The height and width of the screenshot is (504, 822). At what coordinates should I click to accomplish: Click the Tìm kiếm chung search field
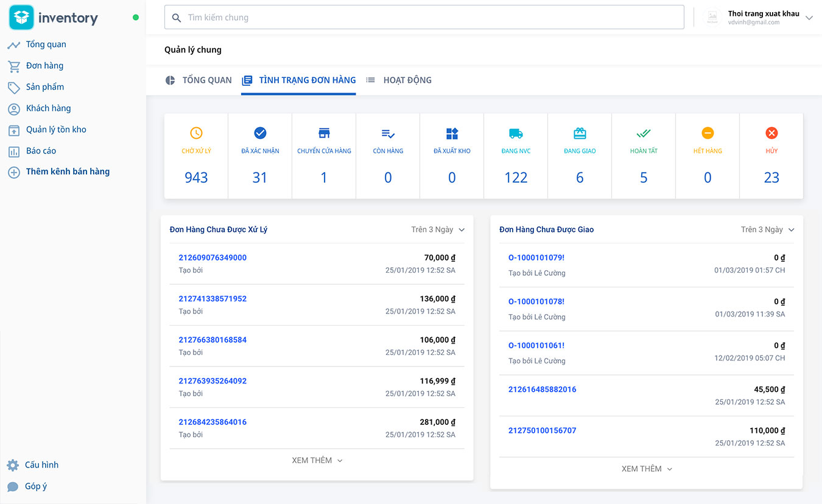click(424, 18)
